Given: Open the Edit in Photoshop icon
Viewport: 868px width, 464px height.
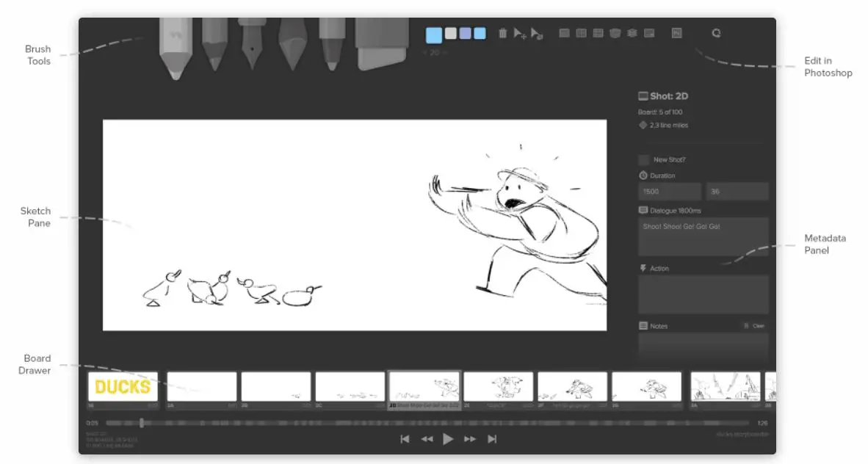Looking at the screenshot, I should (676, 33).
